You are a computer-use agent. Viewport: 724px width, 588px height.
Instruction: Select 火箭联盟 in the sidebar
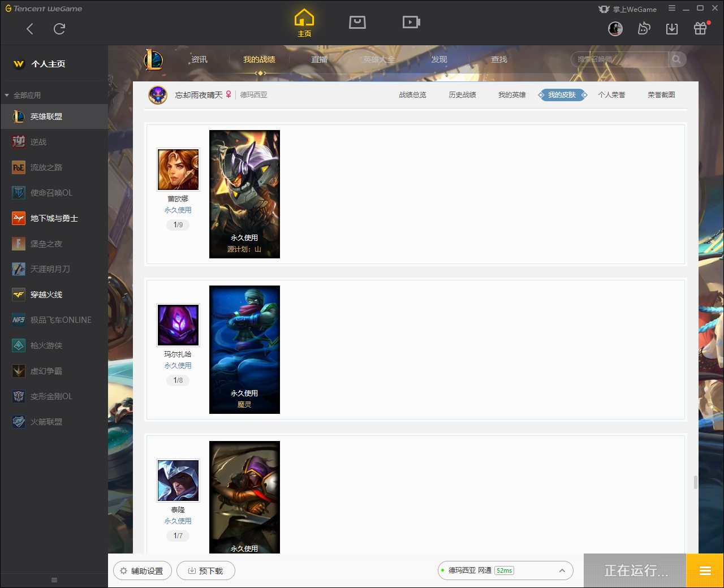pos(54,422)
